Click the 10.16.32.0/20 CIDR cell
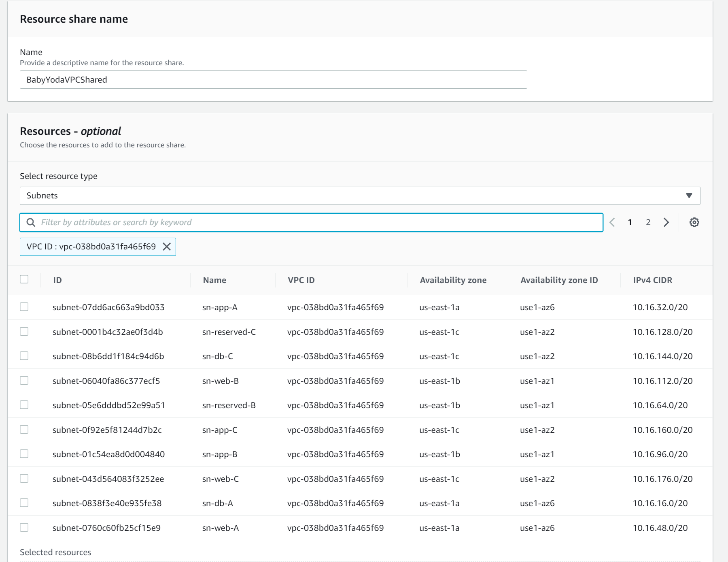Viewport: 728px width, 562px height. click(x=660, y=307)
